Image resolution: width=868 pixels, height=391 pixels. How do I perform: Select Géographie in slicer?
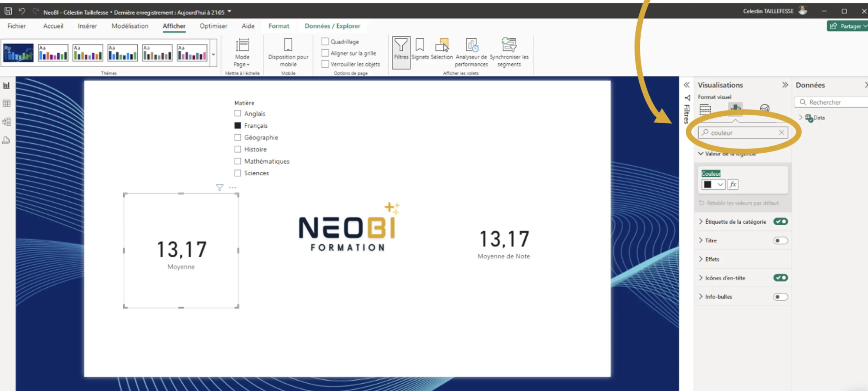pos(237,138)
